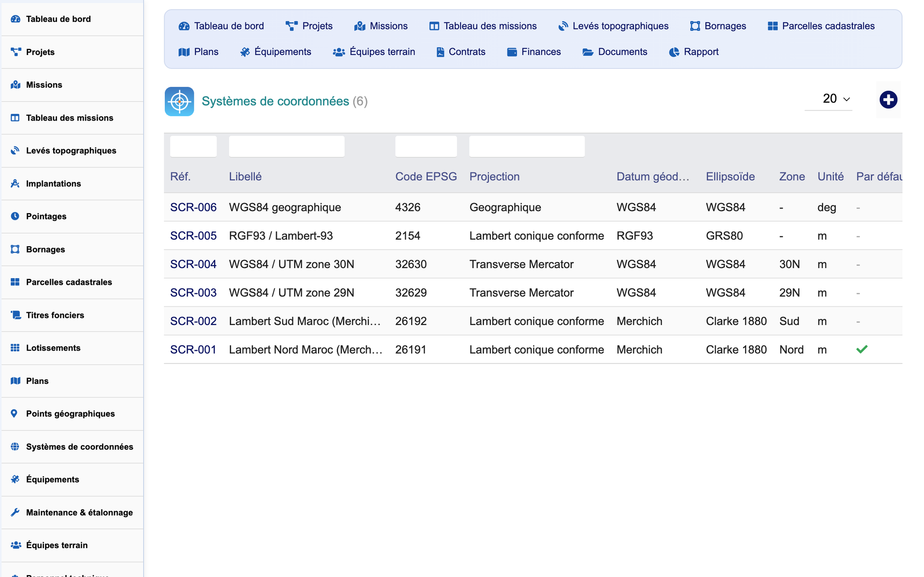The height and width of the screenshot is (577, 924).
Task: Open the SCR-003 record link
Action: pyautogui.click(x=193, y=293)
